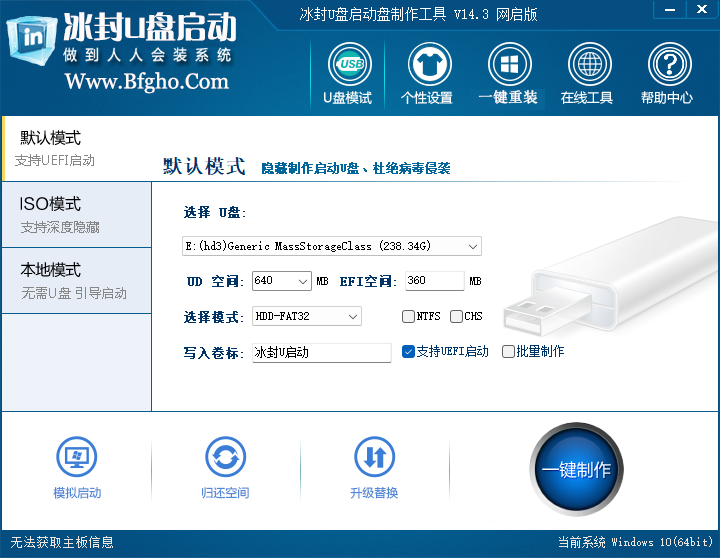The height and width of the screenshot is (558, 720).
Task: Switch to ISO模式 tab
Action: pyautogui.click(x=77, y=214)
